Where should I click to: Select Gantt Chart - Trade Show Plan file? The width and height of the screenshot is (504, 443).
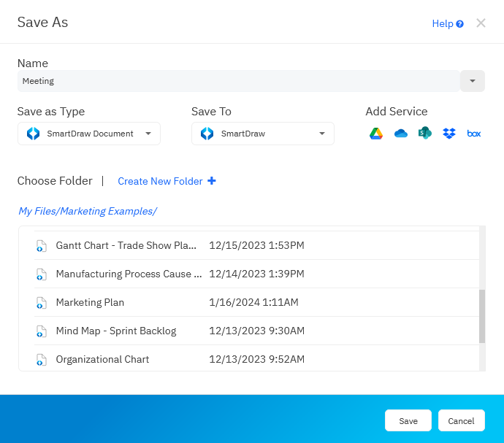(x=126, y=245)
